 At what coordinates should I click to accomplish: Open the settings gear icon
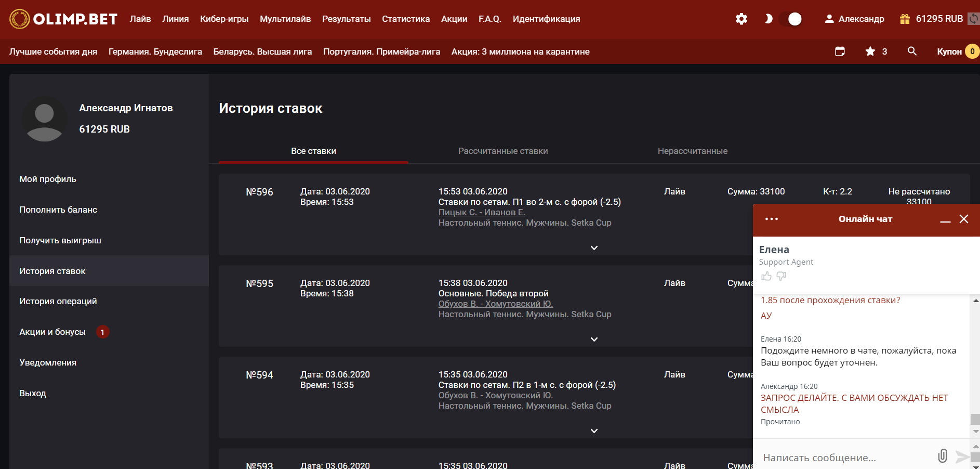[741, 19]
